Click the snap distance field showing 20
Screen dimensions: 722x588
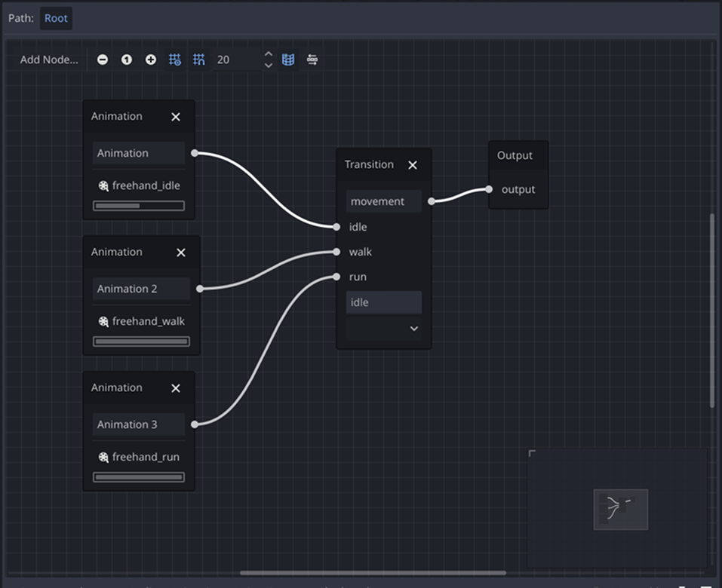237,60
